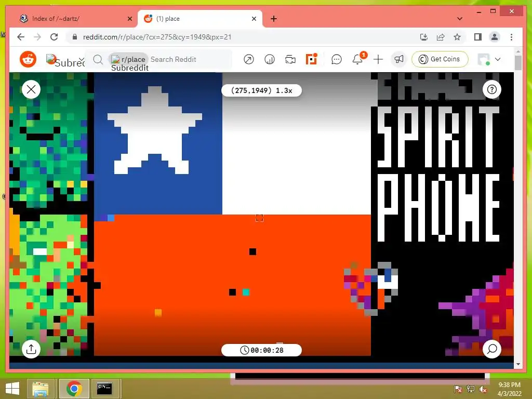Open Reddit Live video icon
The image size is (532, 399).
pos(290,59)
